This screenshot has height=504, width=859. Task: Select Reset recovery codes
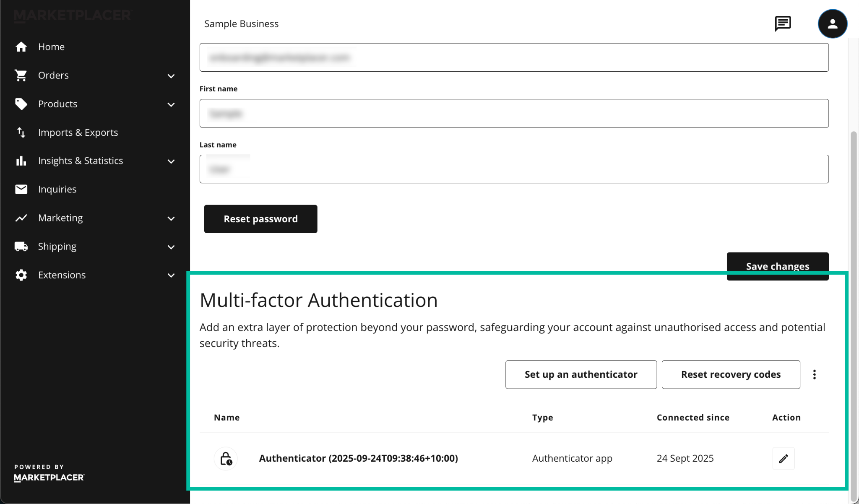(x=731, y=374)
